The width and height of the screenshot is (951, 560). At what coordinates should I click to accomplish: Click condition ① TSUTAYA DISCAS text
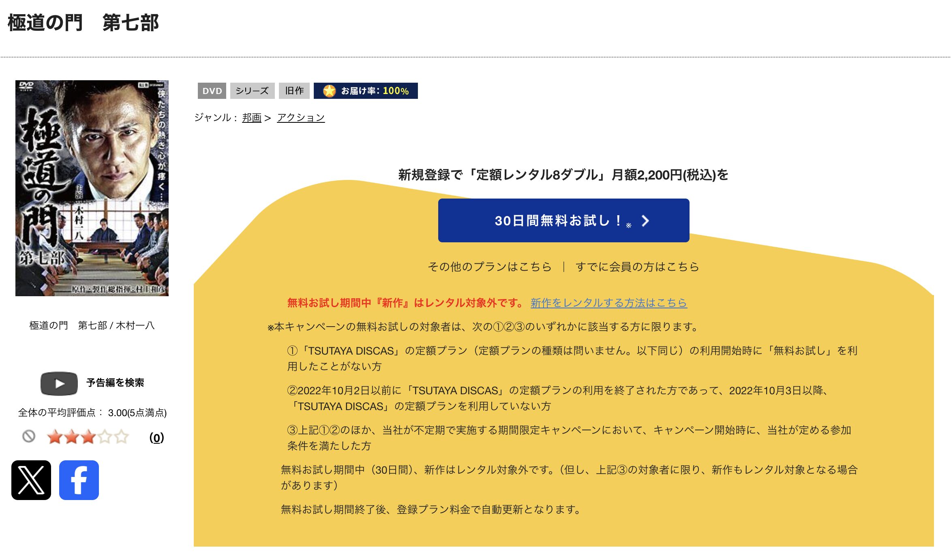572,358
